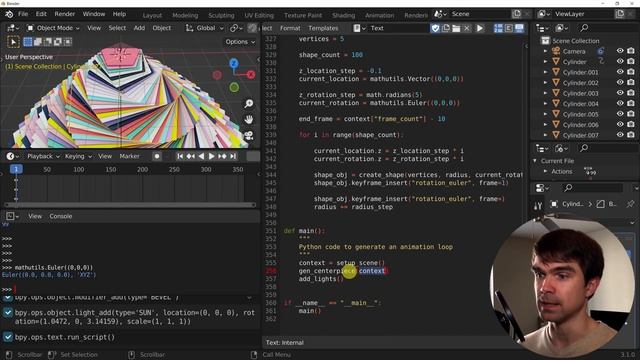Screen dimensions: 640x360
Task: Click the Camera object icon in outliner
Action: (556, 51)
